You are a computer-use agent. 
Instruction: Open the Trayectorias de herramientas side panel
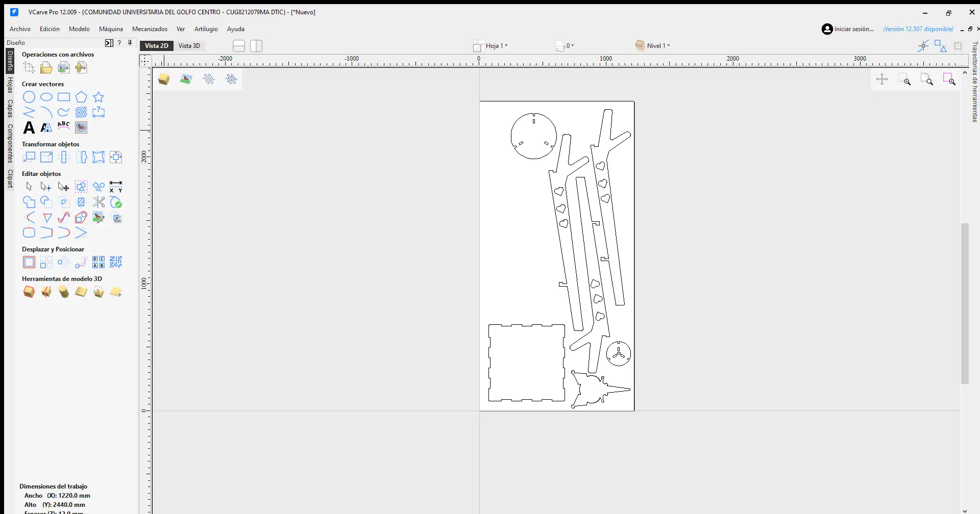tap(974, 82)
